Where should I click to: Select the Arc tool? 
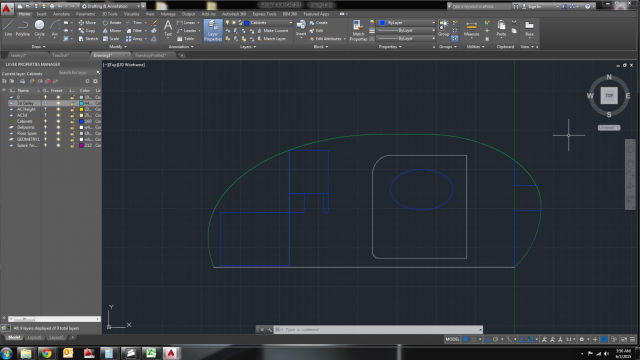click(55, 29)
